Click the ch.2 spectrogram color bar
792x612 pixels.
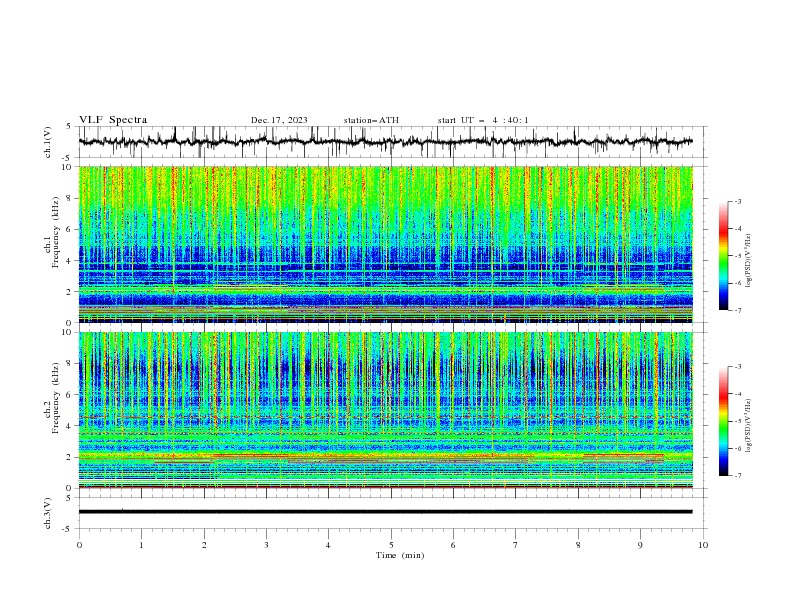tap(723, 421)
